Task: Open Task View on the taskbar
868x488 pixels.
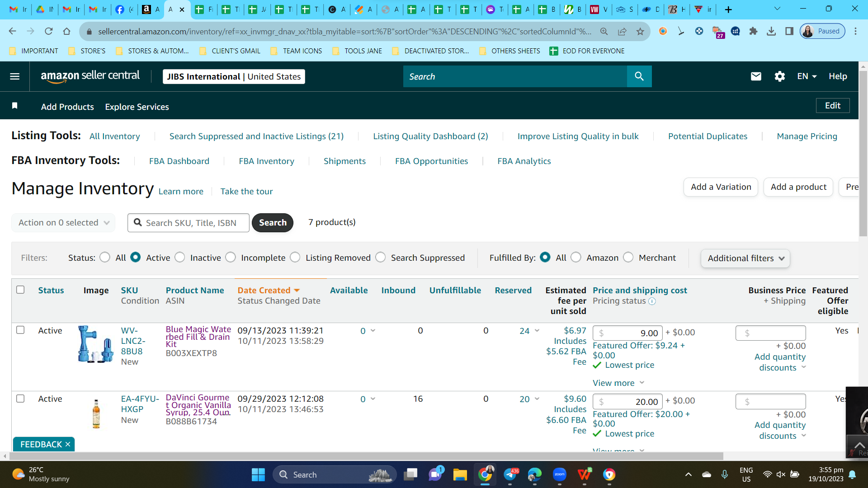Action: click(x=410, y=474)
